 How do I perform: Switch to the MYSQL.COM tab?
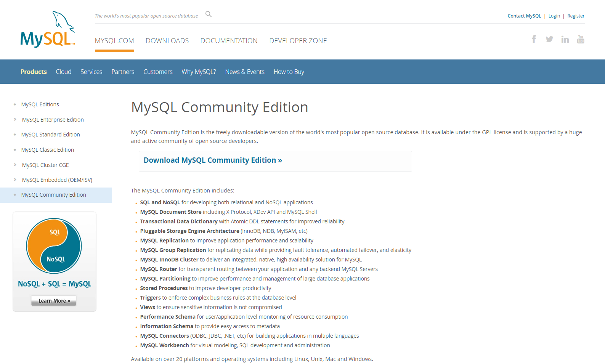pos(114,41)
